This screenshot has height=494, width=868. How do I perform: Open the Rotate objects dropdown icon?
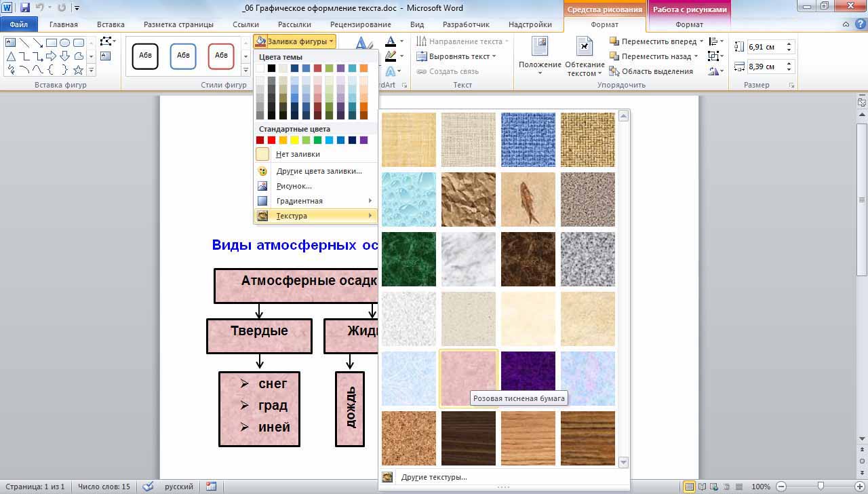715,71
